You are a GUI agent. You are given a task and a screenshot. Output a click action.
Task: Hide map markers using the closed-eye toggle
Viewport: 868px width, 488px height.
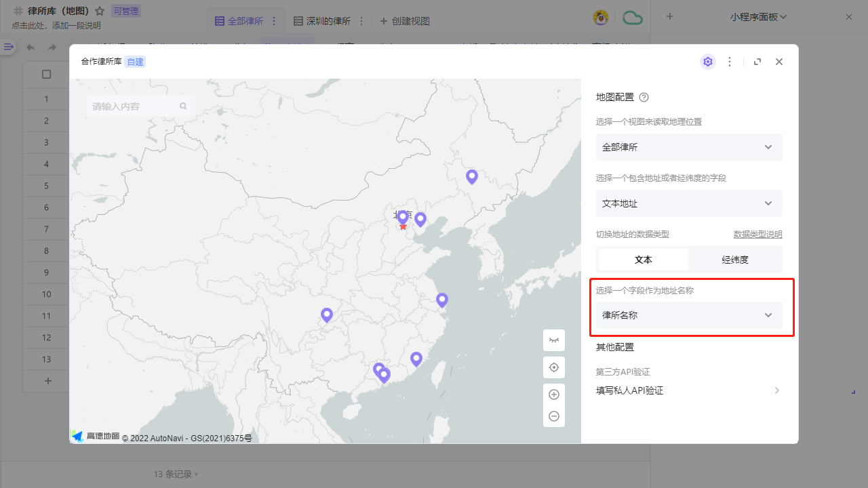click(x=554, y=340)
